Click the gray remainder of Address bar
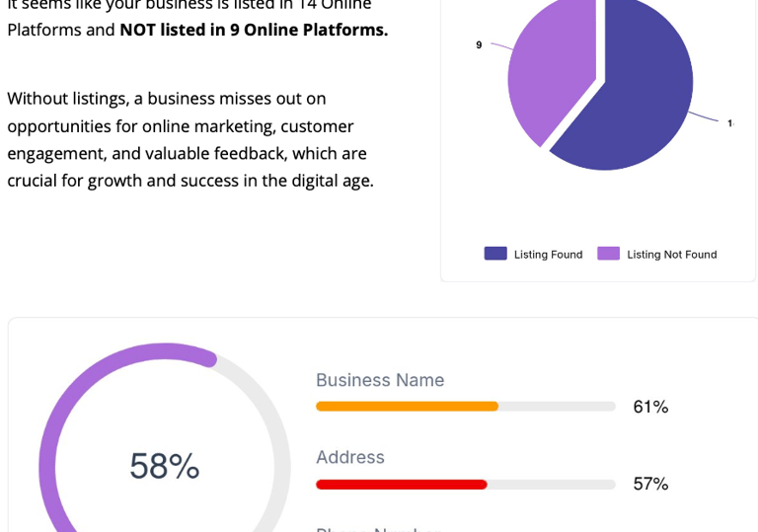 pyautogui.click(x=551, y=485)
